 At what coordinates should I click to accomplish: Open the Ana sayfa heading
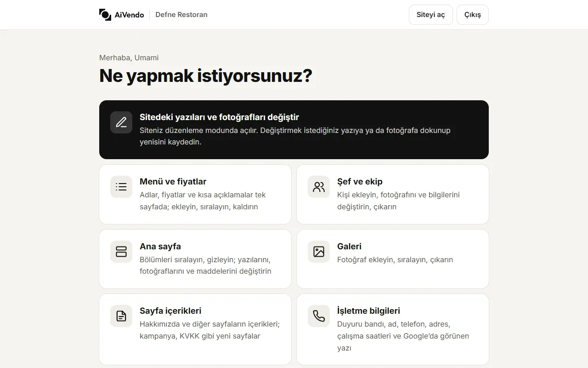(160, 247)
